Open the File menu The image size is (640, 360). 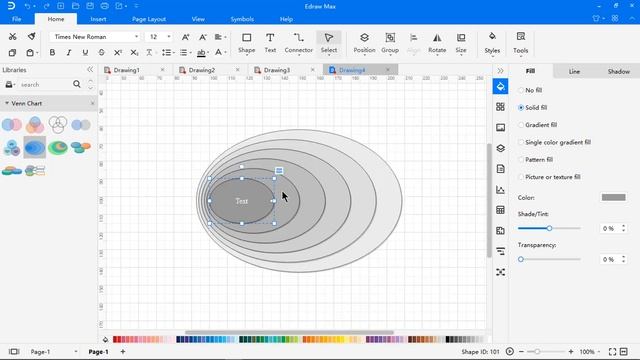(x=16, y=19)
